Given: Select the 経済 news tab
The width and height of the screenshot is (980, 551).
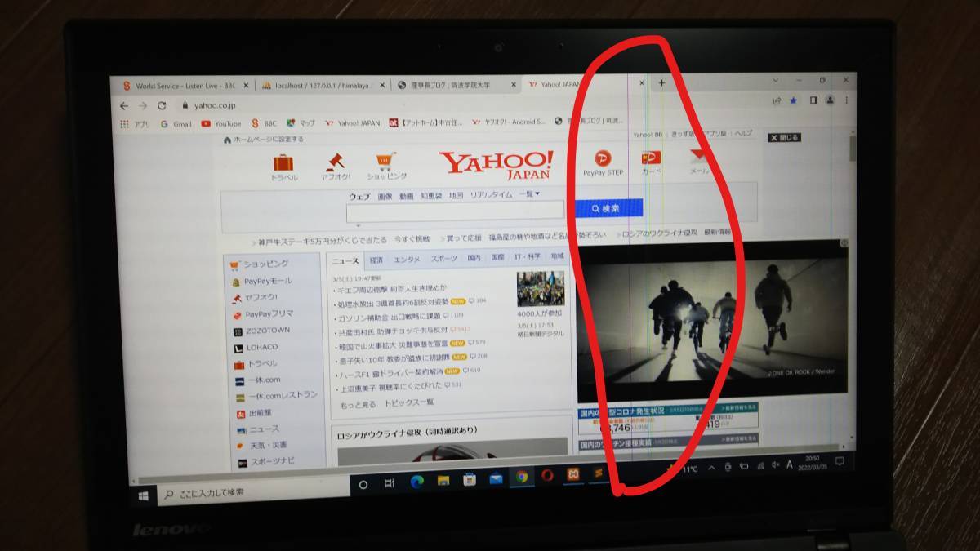Looking at the screenshot, I should [376, 259].
